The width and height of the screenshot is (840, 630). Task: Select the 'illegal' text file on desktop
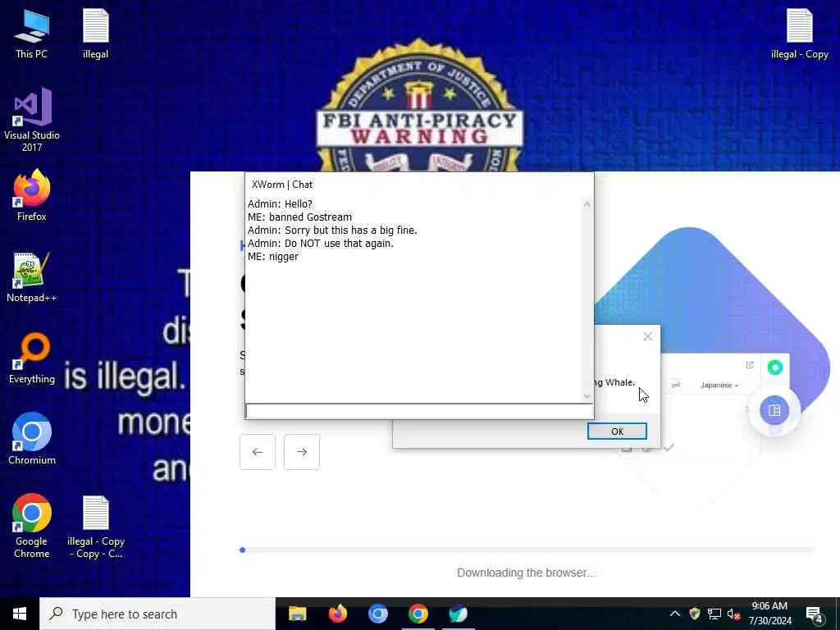coord(95,33)
